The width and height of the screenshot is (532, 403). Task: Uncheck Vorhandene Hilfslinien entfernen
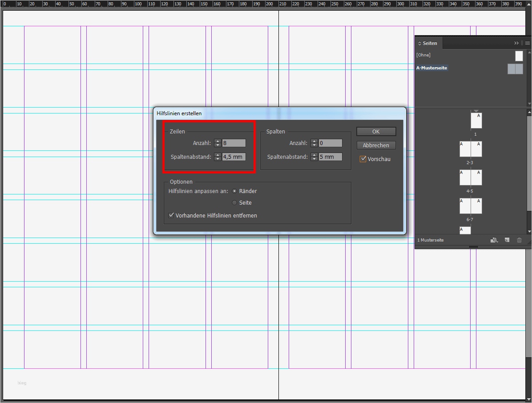(x=171, y=215)
